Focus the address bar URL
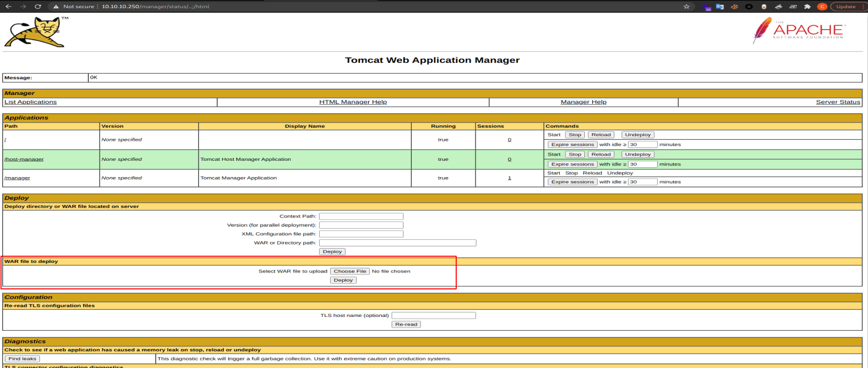This screenshot has height=368, width=868. point(156,7)
